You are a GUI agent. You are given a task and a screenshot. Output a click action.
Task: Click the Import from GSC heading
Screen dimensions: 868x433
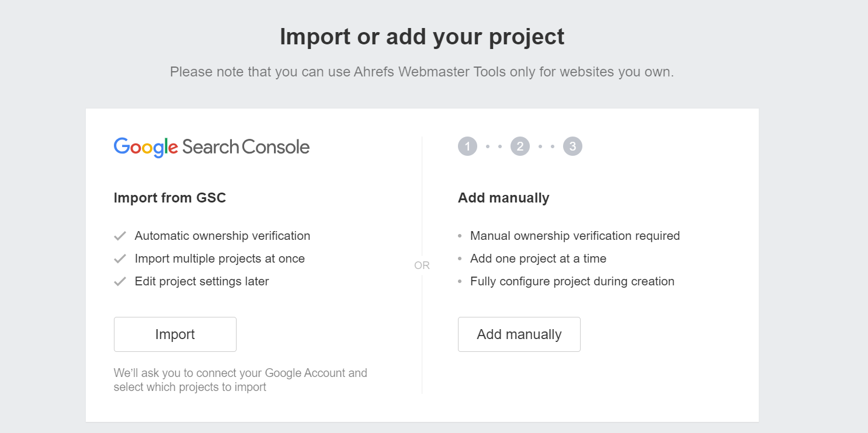[169, 198]
